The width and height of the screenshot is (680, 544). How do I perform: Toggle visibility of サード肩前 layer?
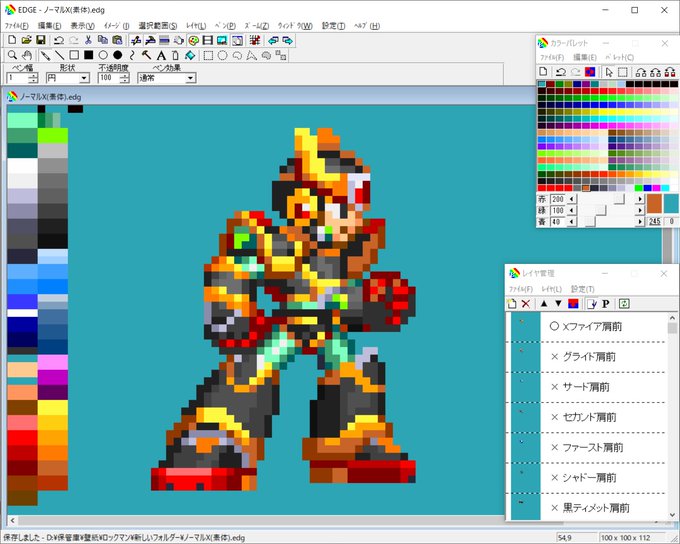click(554, 387)
